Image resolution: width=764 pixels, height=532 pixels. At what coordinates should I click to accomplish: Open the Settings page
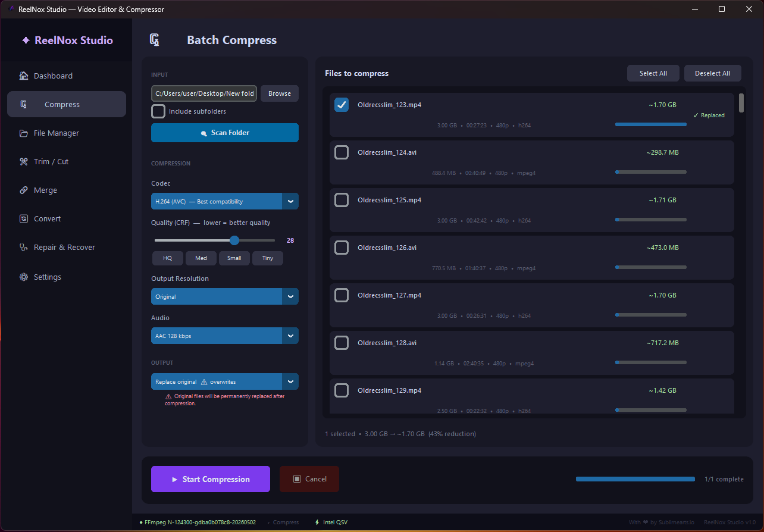pyautogui.click(x=67, y=277)
